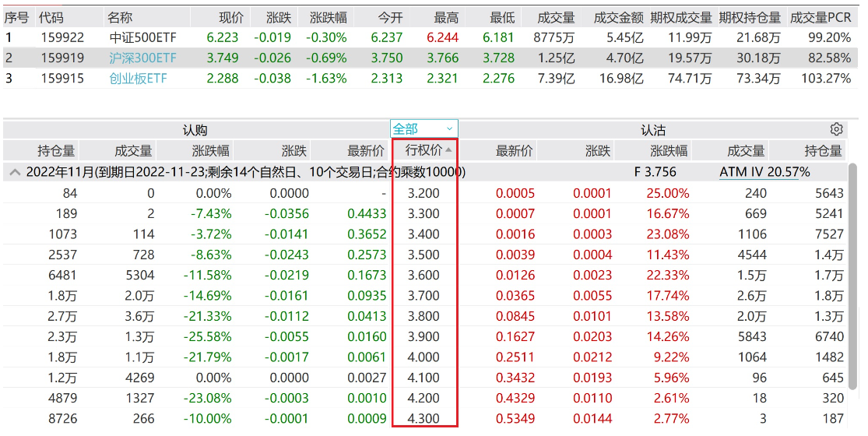Sort by 现价 column header
868x436 pixels.
[231, 16]
